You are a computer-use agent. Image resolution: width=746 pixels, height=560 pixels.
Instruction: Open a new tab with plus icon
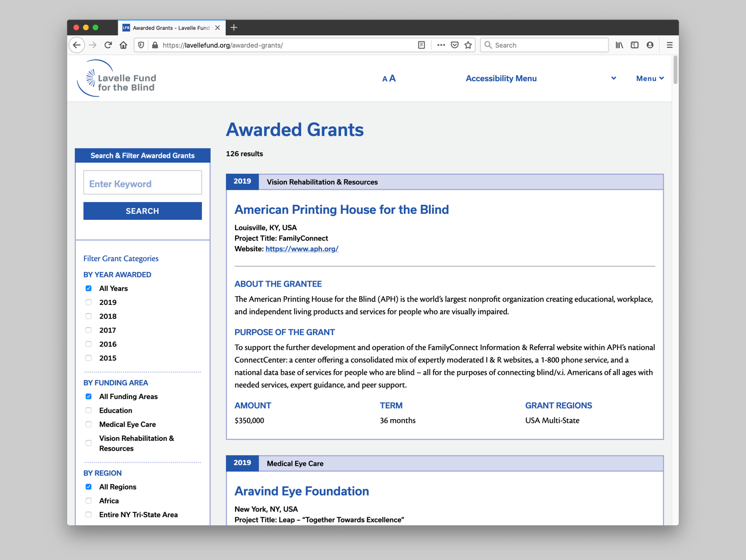234,28
